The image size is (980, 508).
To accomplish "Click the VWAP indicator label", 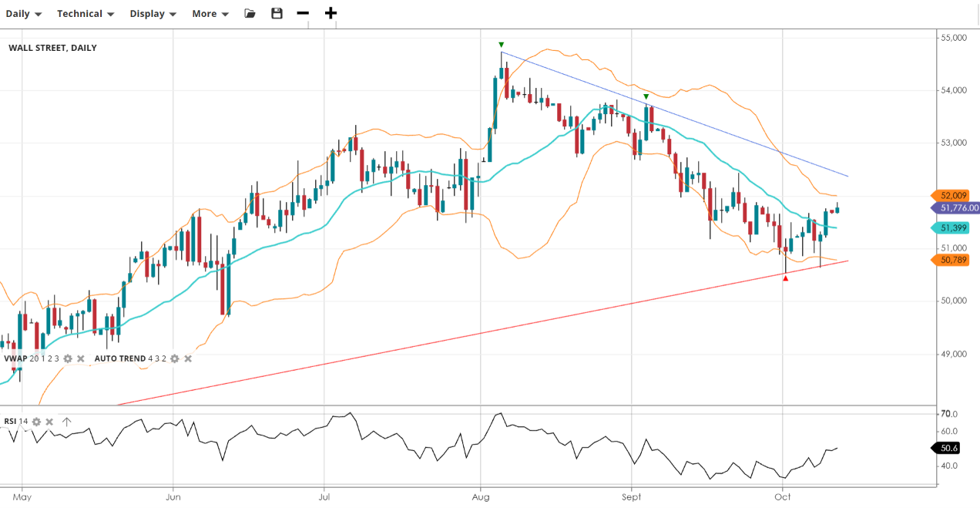I will pyautogui.click(x=15, y=358).
